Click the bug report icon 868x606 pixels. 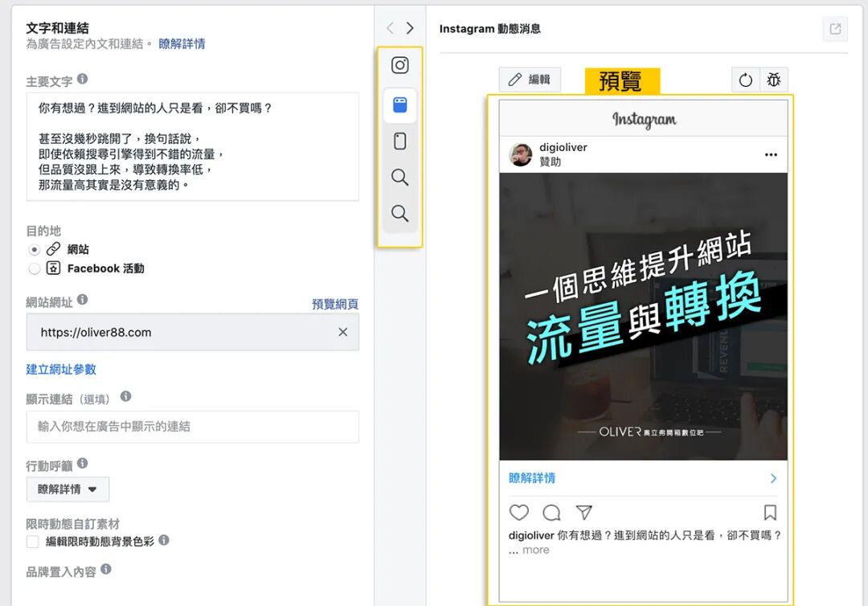coord(773,80)
